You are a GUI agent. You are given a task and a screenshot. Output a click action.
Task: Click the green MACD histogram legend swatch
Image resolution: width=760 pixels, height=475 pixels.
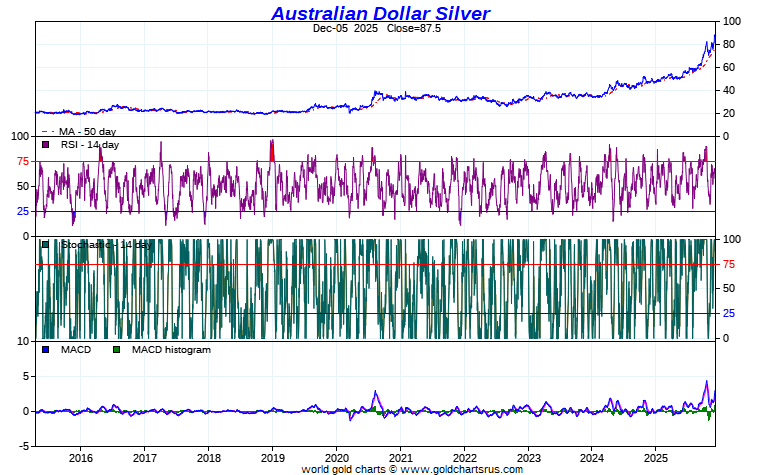[116, 349]
